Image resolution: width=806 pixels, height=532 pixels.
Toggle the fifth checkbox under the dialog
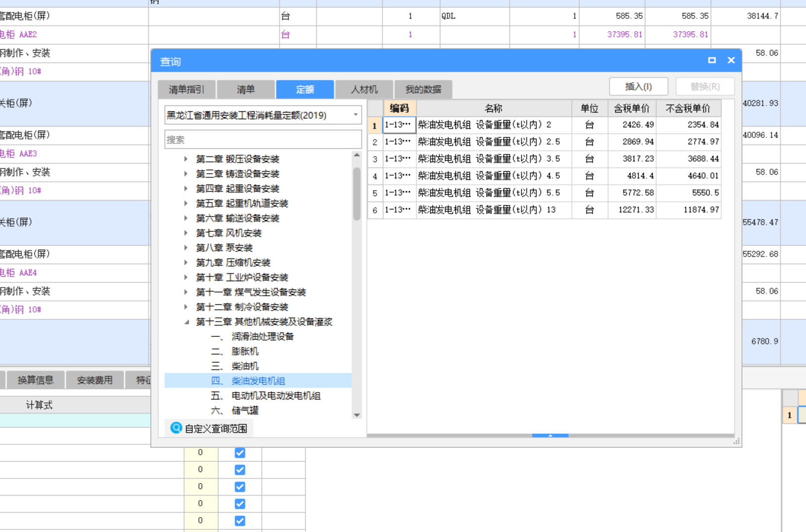pos(240,520)
